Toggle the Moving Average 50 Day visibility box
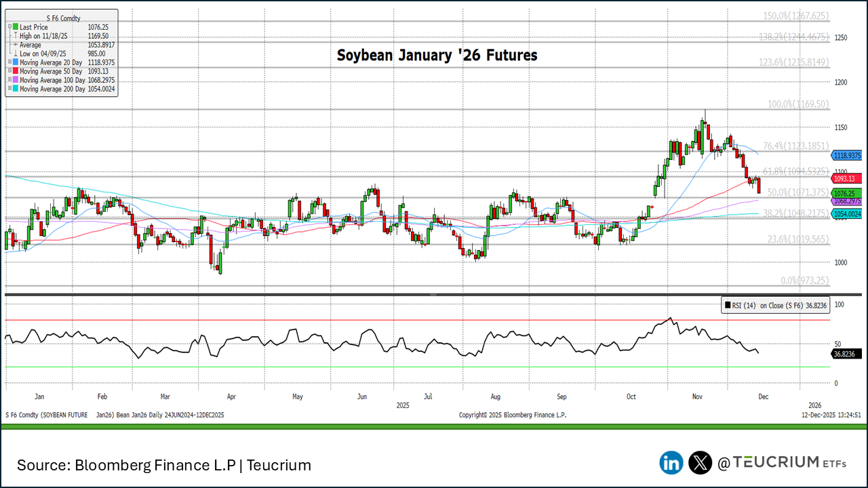Image resolution: width=868 pixels, height=488 pixels. tap(9, 70)
